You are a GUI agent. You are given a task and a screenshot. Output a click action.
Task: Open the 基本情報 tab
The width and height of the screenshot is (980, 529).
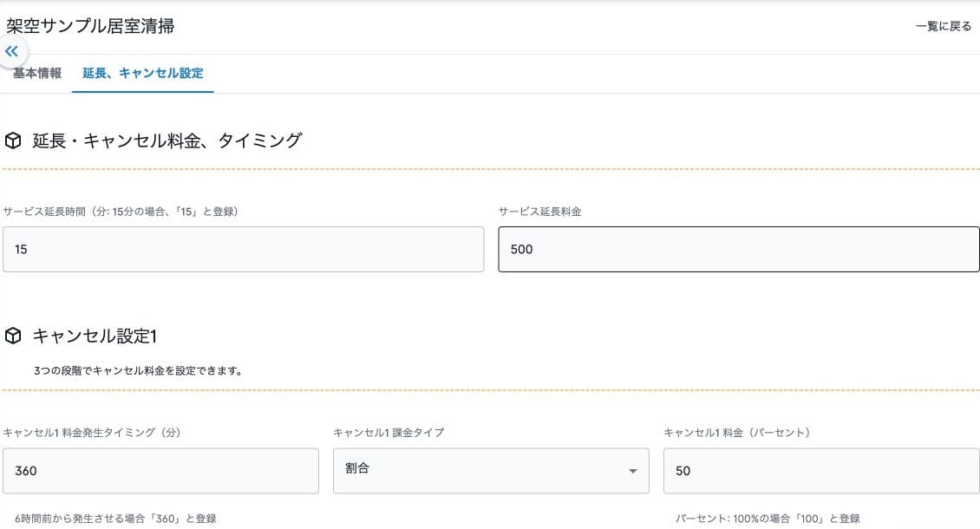[x=37, y=73]
